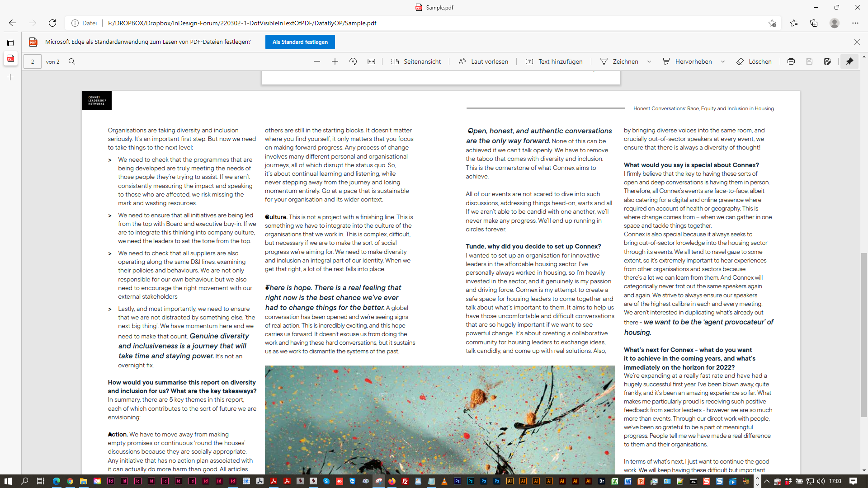Switch to the Sample.pdf tab
Image resolution: width=868 pixels, height=488 pixels.
pyautogui.click(x=434, y=7)
